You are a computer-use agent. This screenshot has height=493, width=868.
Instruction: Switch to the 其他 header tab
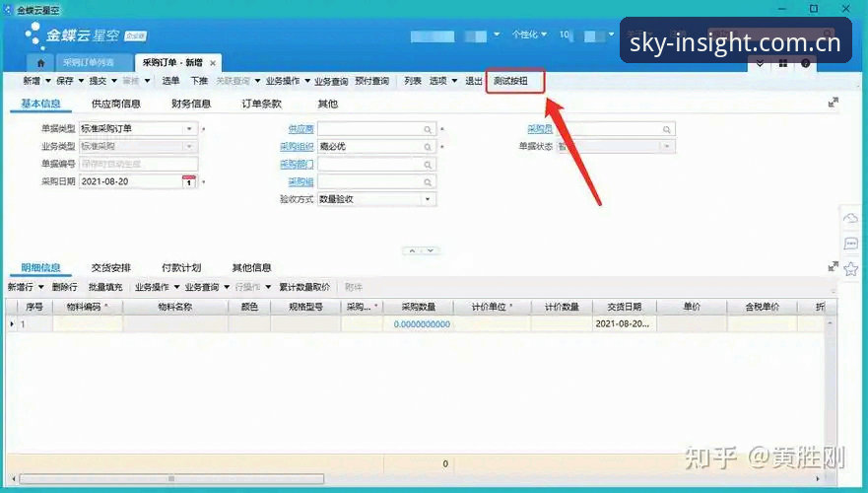point(328,104)
